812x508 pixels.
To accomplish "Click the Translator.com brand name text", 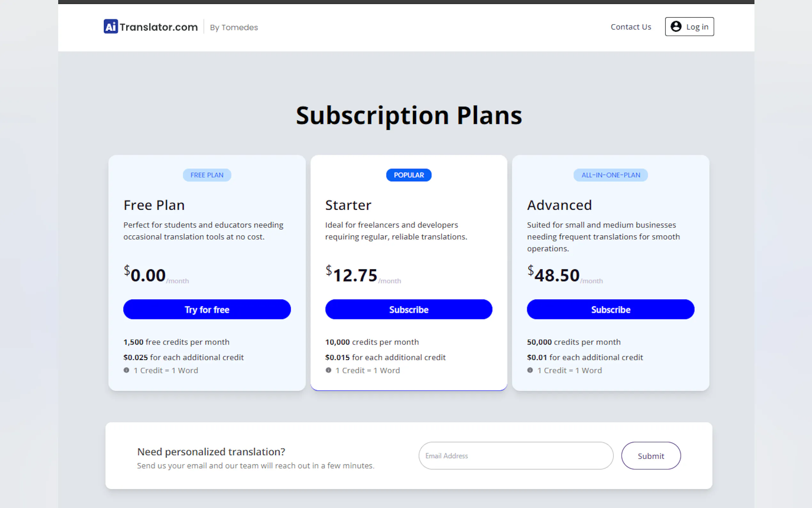I will tap(159, 27).
